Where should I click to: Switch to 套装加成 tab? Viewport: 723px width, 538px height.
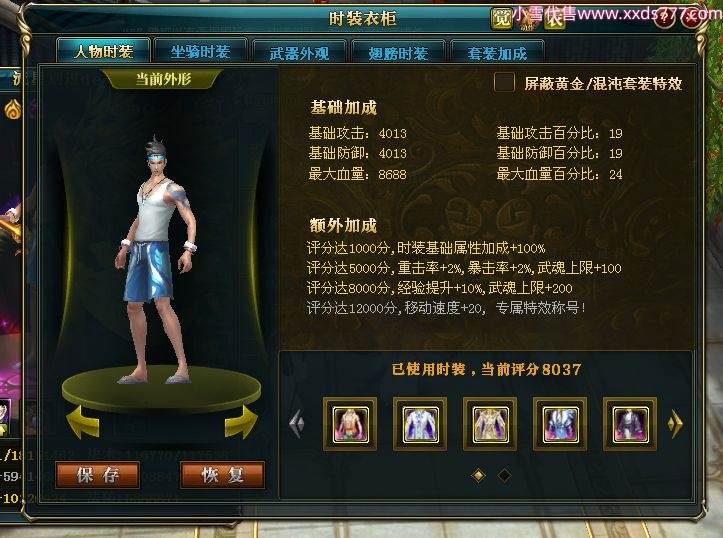[x=498, y=52]
